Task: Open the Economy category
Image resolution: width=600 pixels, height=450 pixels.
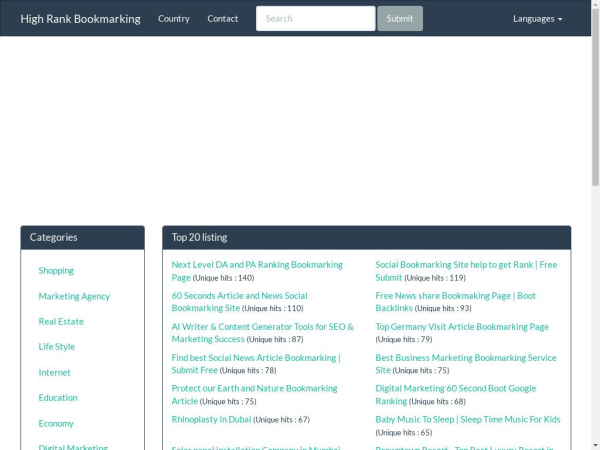Action: point(56,423)
